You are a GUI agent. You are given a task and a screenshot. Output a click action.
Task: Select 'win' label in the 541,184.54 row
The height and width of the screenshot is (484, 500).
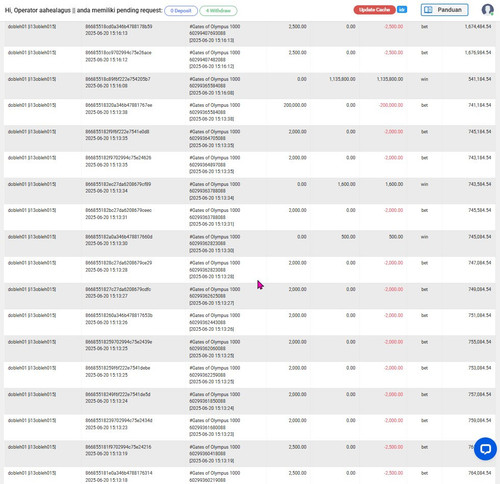click(424, 79)
